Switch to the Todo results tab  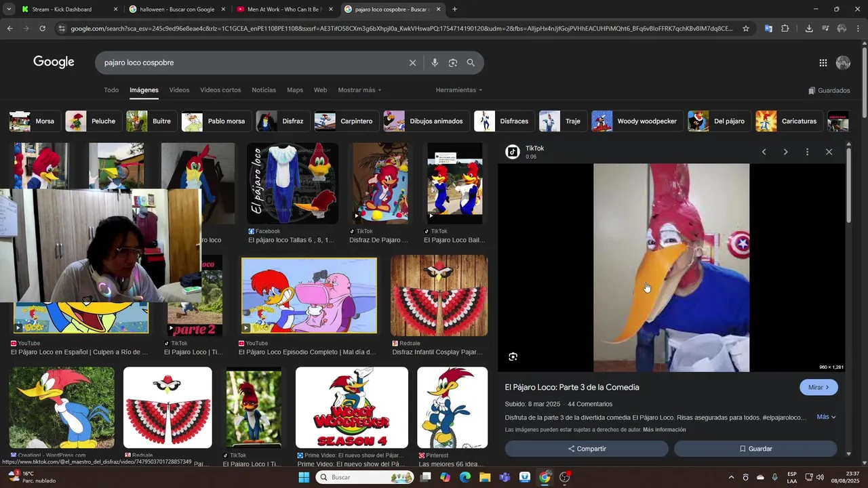pos(111,90)
